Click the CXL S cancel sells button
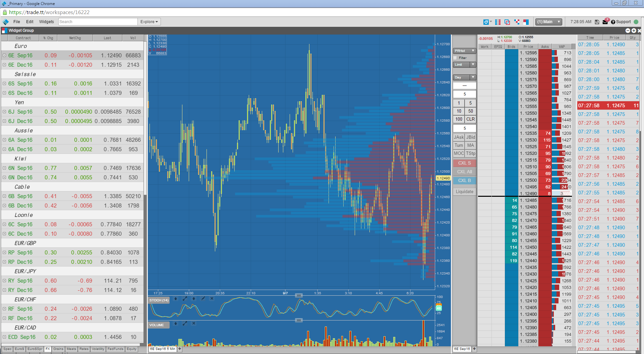The width and height of the screenshot is (644, 354). pyautogui.click(x=465, y=163)
